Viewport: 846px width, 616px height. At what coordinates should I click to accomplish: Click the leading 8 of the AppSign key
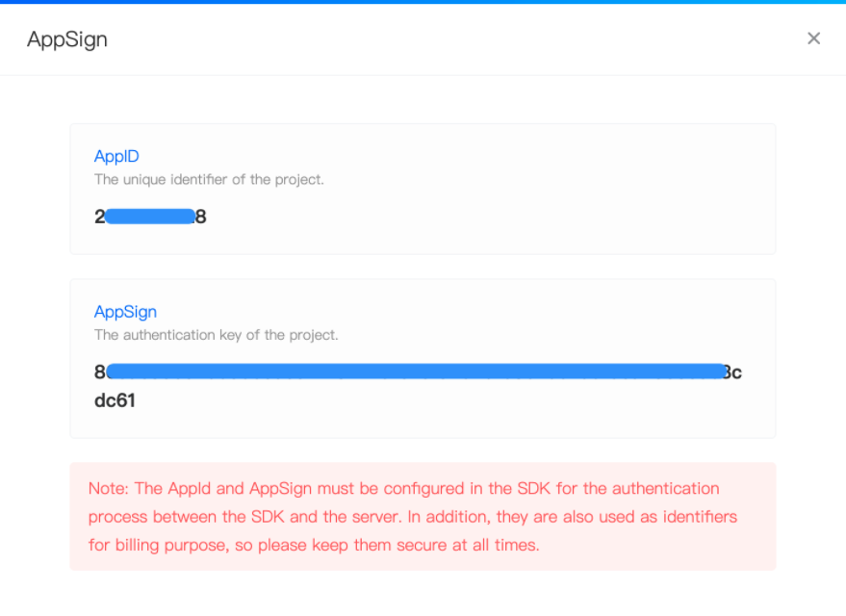tap(100, 372)
